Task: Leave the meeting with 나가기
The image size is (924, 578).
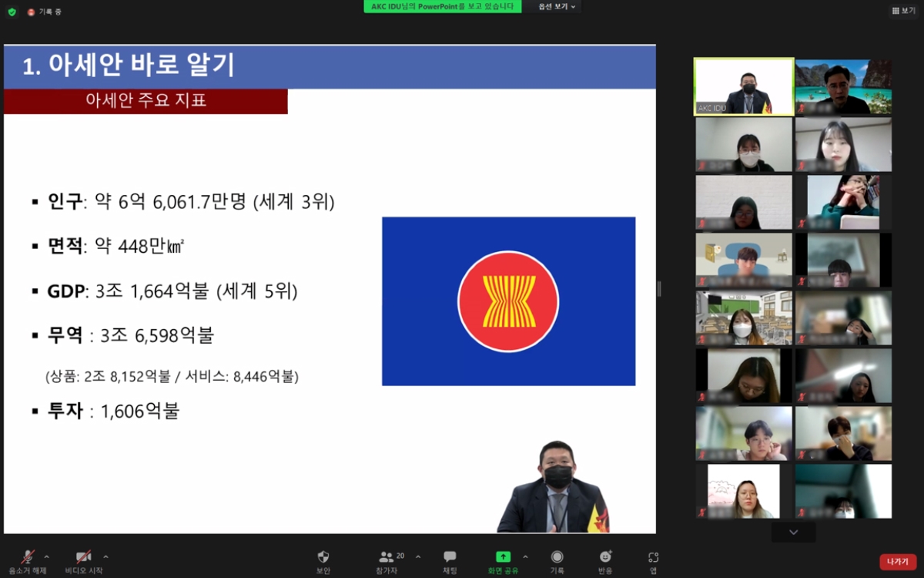Action: tap(898, 562)
